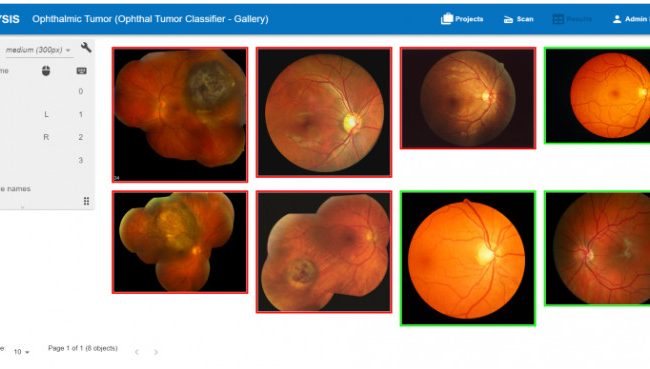This screenshot has height=369, width=650.
Task: Click the keyboard shortcut value 1
Action: pyautogui.click(x=81, y=114)
